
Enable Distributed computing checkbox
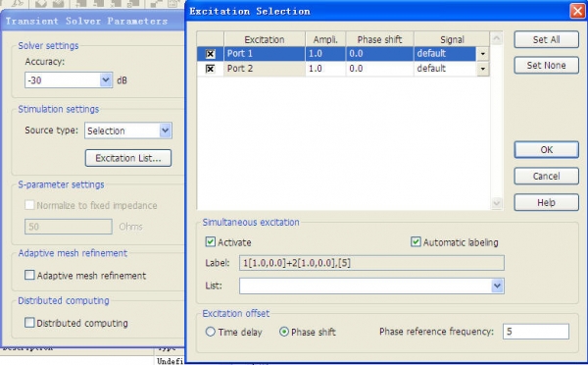tap(29, 323)
